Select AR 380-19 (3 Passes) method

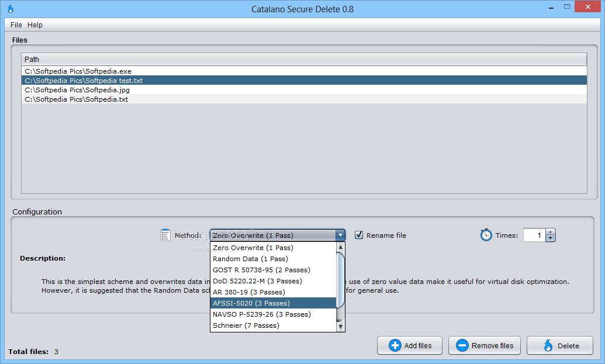273,292
